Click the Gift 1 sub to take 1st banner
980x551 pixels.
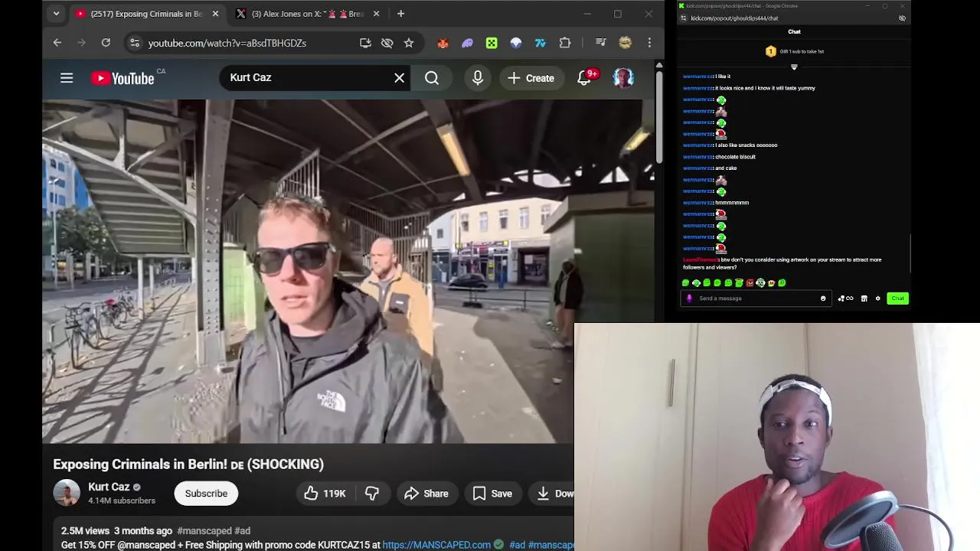click(x=794, y=51)
